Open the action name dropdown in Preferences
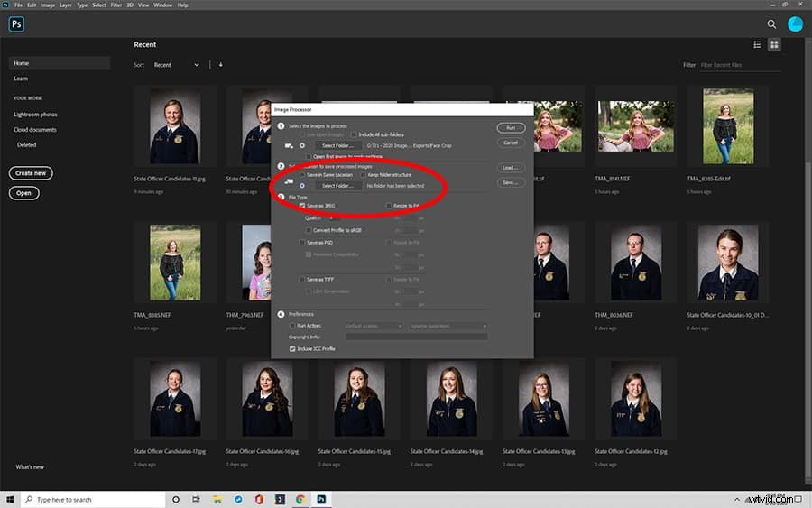This screenshot has width=812, height=508. (448, 326)
